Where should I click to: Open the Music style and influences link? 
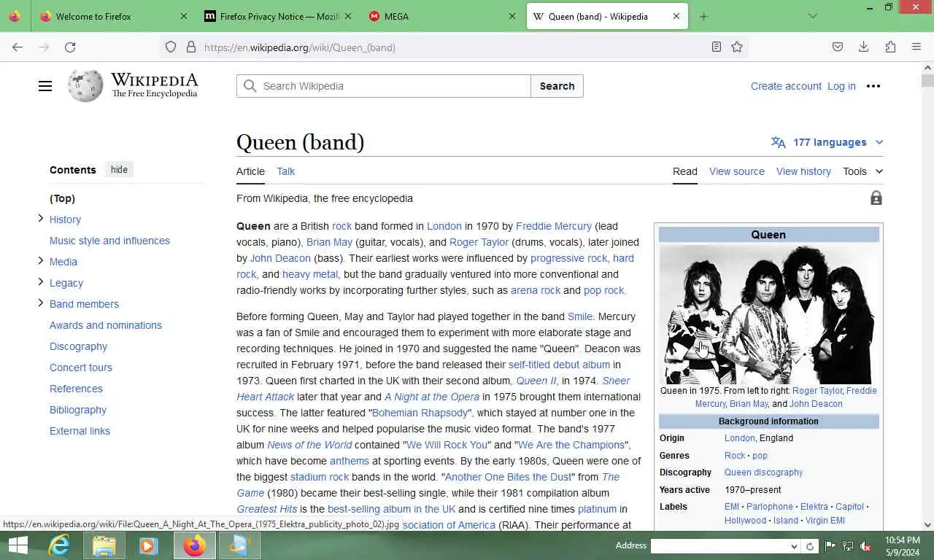coord(109,241)
